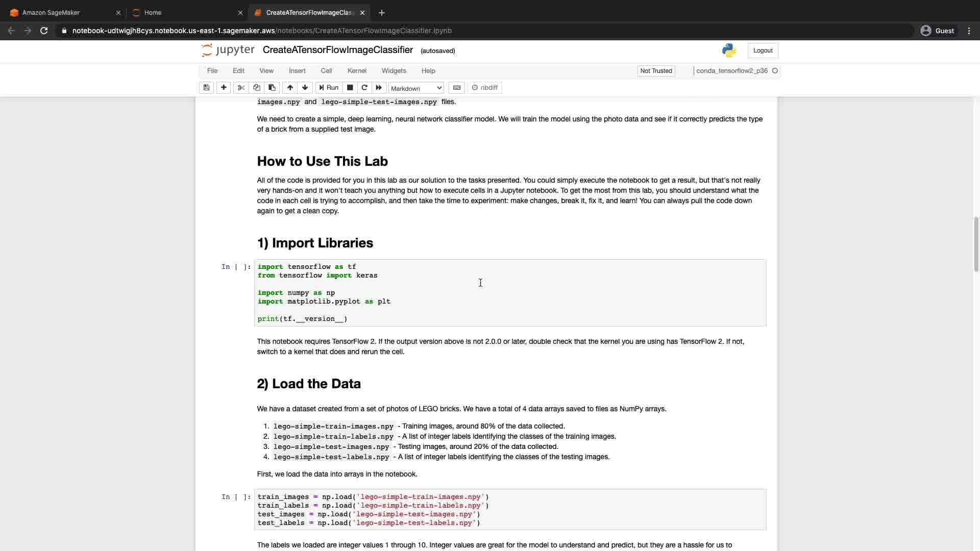Switch to the Amazon SageMaker browser tab
The height and width of the screenshot is (551, 980).
click(51, 13)
